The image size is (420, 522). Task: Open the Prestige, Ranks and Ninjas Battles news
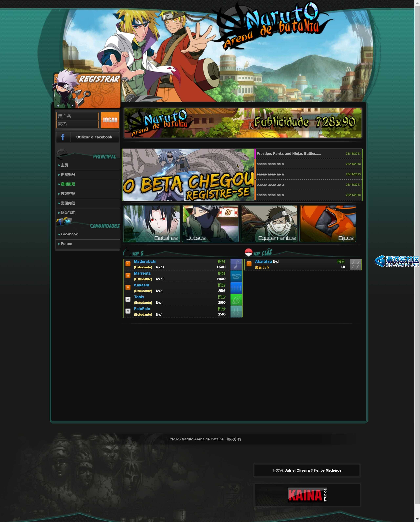tap(289, 153)
